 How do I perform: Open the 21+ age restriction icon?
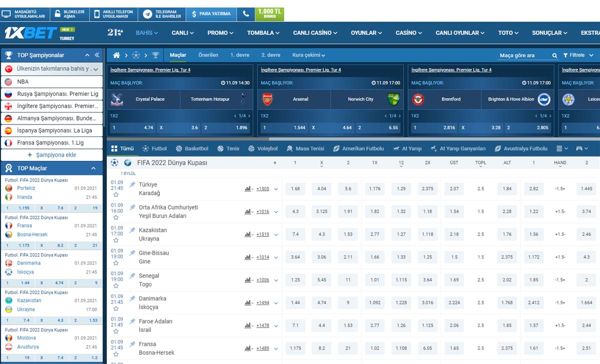(x=114, y=32)
